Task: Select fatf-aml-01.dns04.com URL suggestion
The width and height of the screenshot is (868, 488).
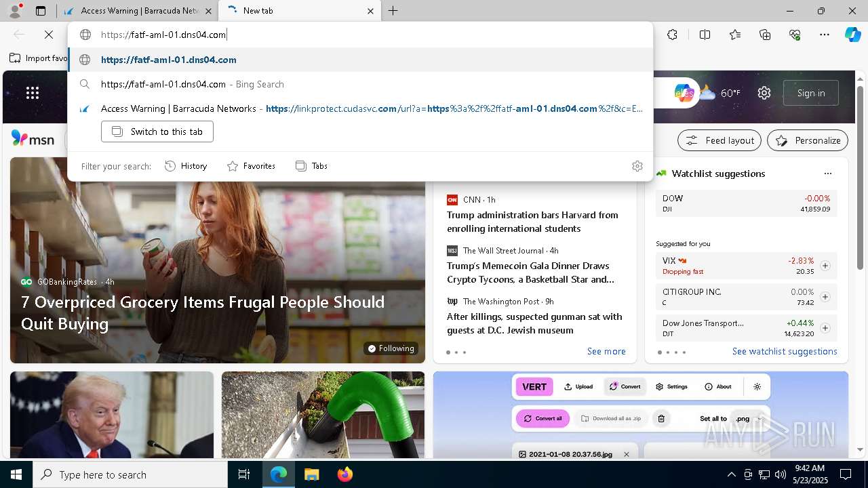Action: point(361,60)
